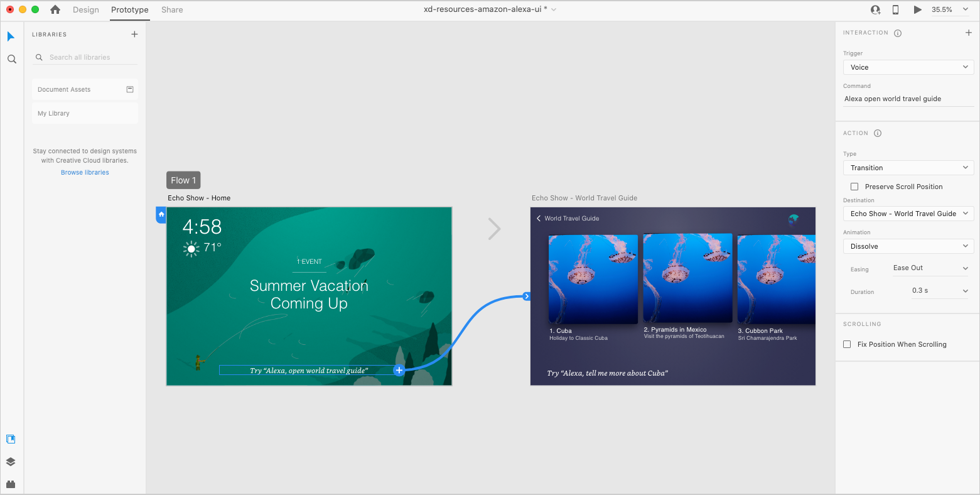980x495 pixels.
Task: Switch to the Share tab
Action: coord(172,10)
